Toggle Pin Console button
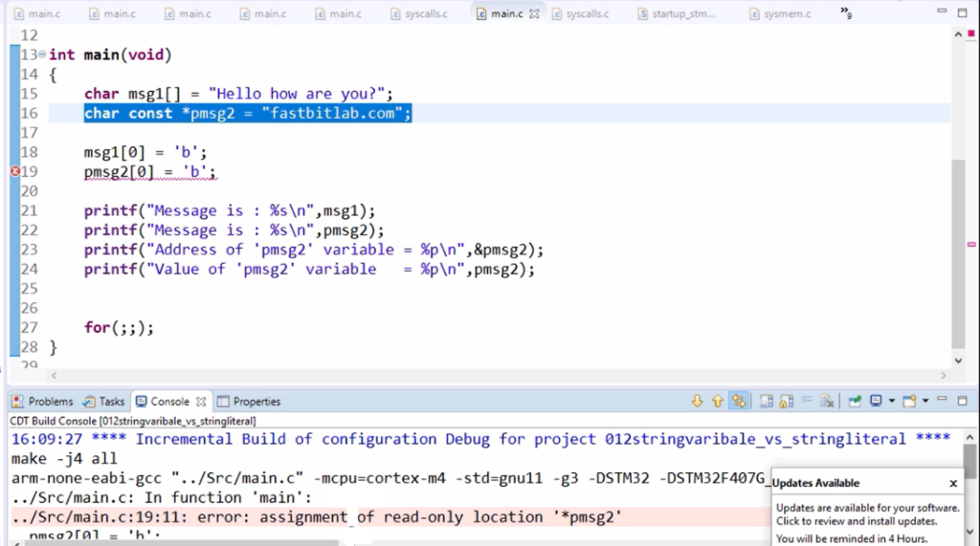The image size is (980, 546). (855, 402)
